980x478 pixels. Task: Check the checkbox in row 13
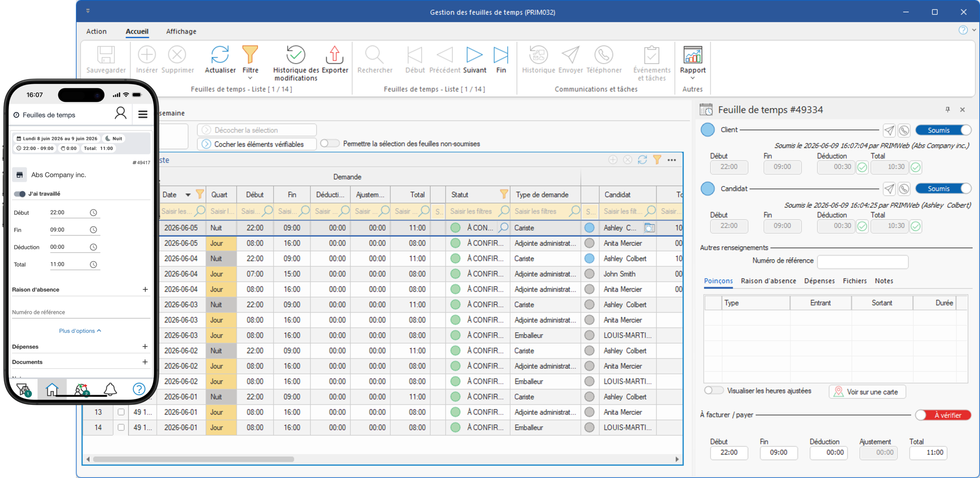pos(121,412)
